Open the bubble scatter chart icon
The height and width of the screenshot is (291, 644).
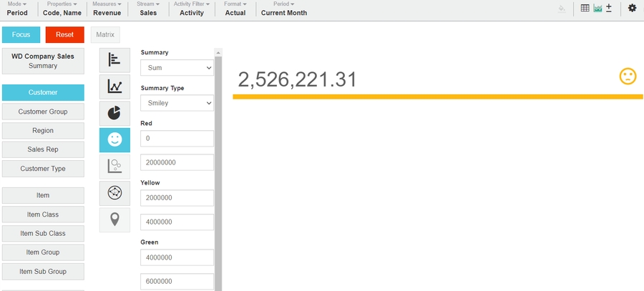(x=114, y=166)
